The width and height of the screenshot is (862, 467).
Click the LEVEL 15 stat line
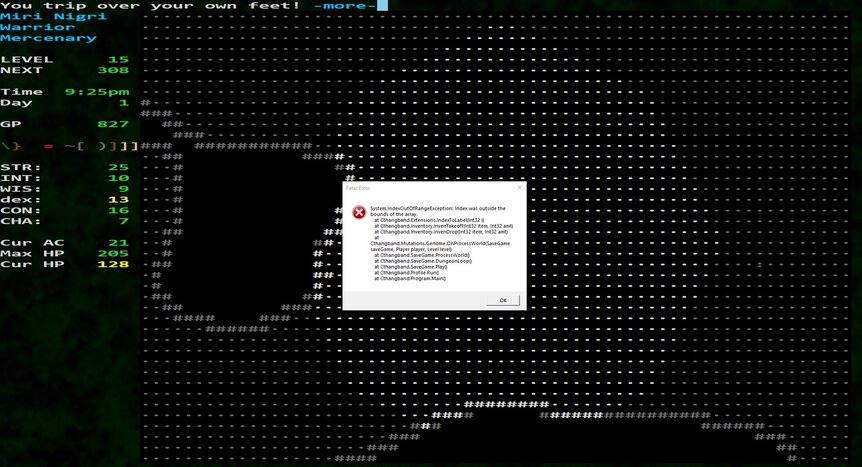tap(64, 59)
